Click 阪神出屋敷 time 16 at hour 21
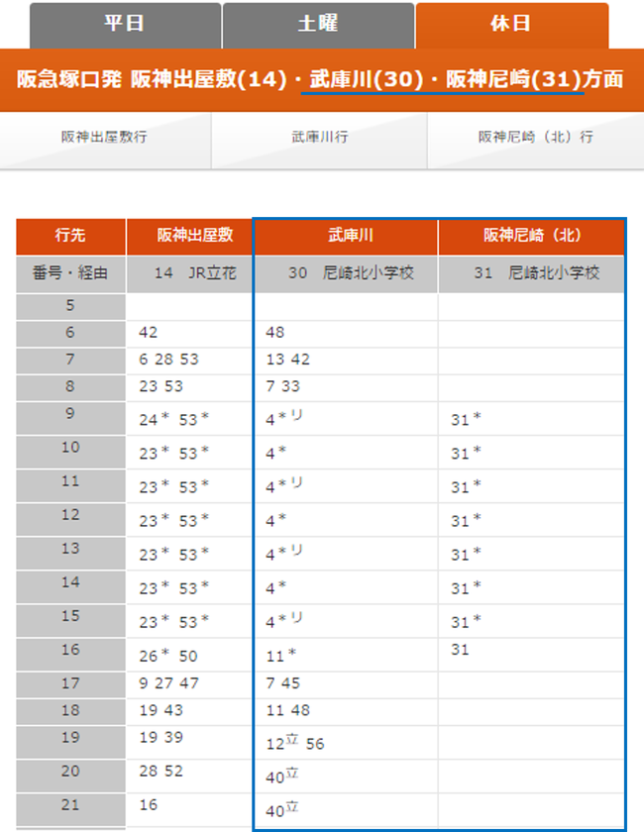 coord(149,805)
